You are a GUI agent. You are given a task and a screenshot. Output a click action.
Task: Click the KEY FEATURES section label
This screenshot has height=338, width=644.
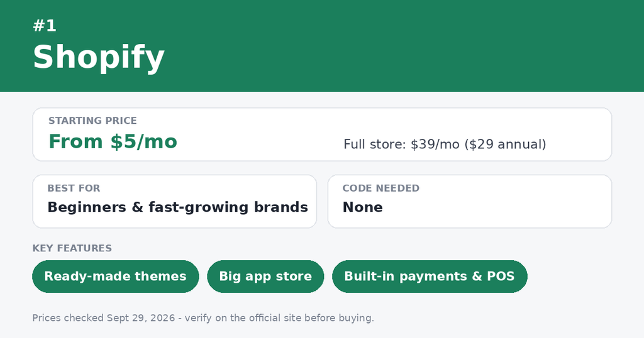[x=72, y=248]
